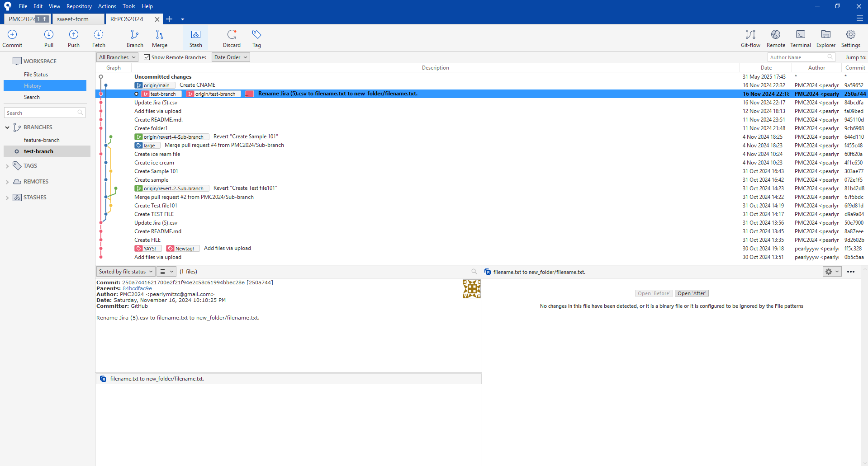
Task: Click the parent commit link 84bcdfac9e
Action: [137, 288]
